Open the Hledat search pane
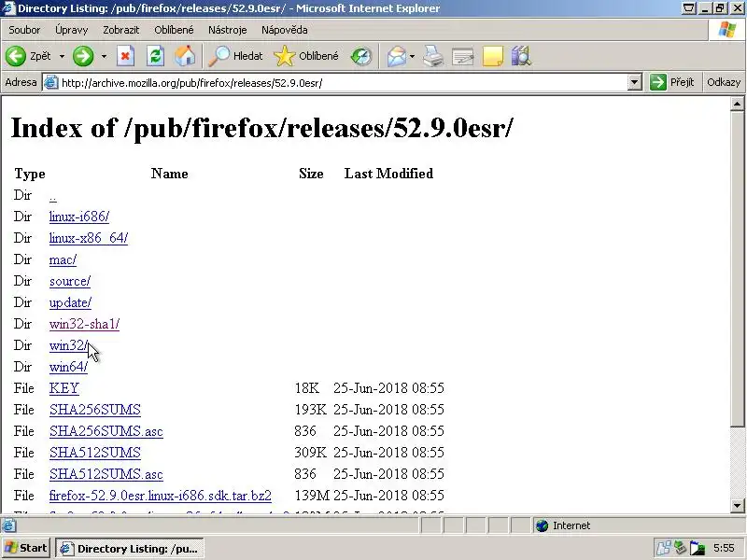Viewport: 747px width, 560px height. [236, 56]
